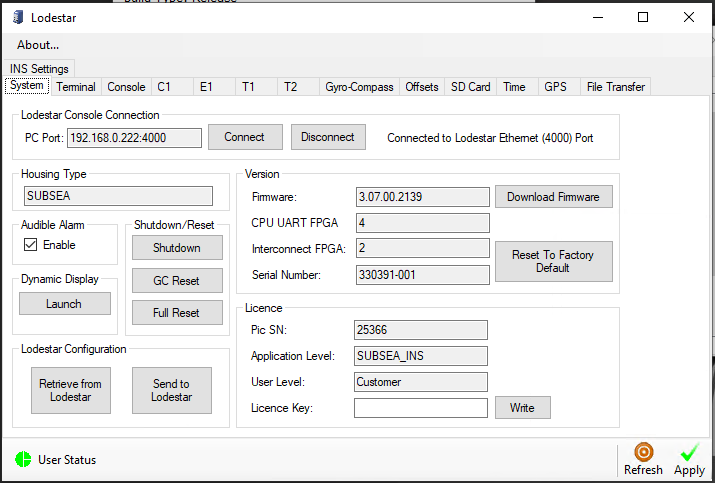Click the green User Status indicator
Viewport: 715px width, 483px height.
23,460
